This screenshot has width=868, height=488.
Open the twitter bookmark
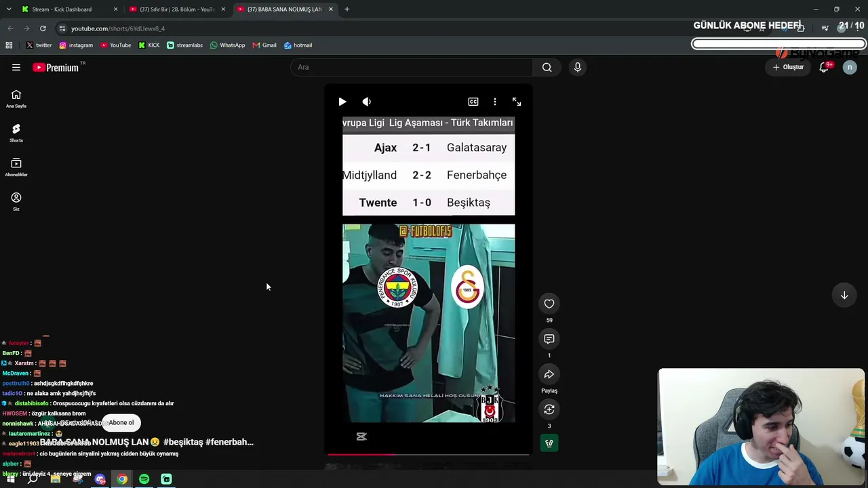39,45
